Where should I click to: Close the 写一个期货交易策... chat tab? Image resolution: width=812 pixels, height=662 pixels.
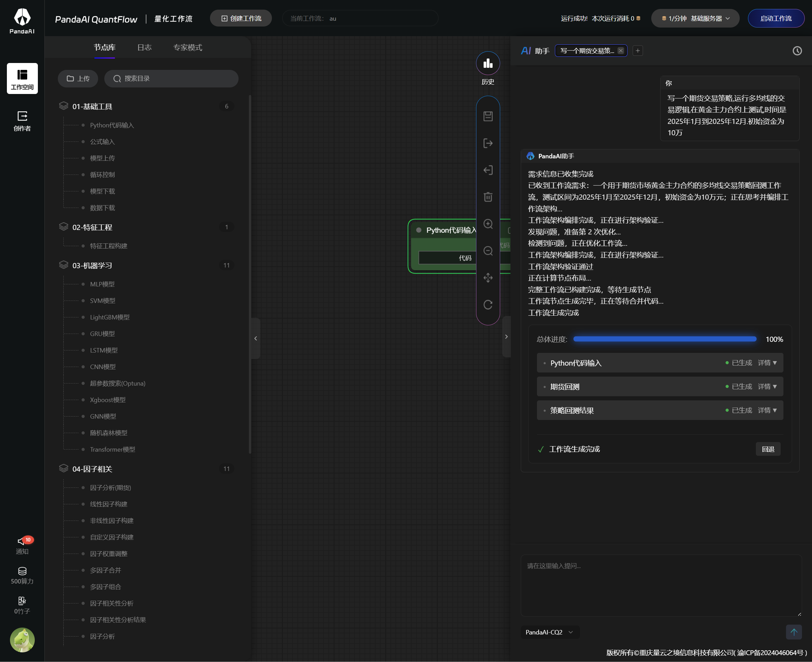[x=621, y=51]
